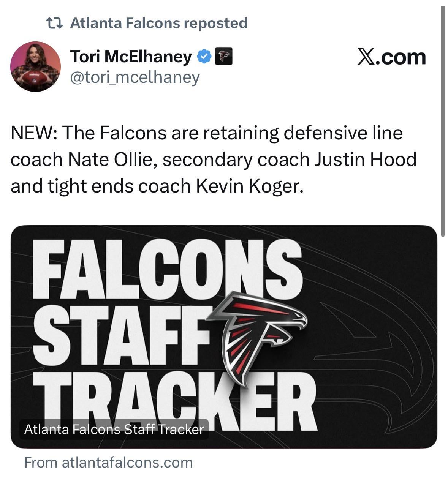
Task: Click the faint falcon outline on card's right
Action: tap(380, 342)
